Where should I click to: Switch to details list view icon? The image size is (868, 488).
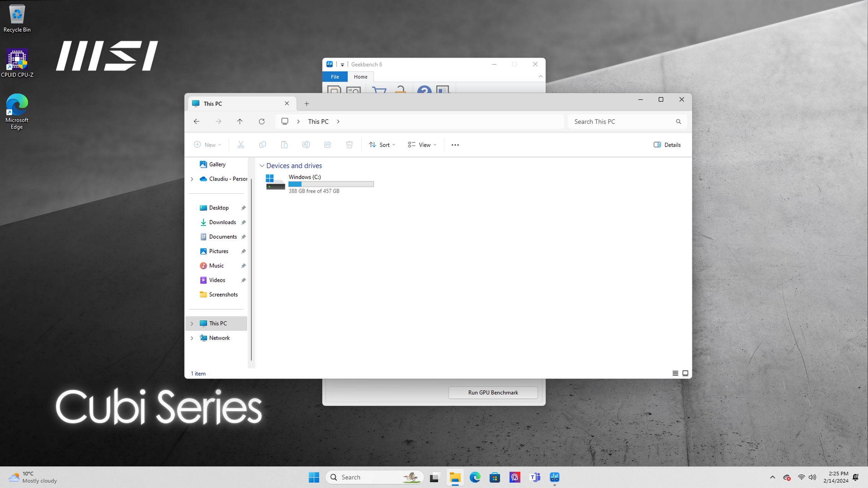point(675,373)
